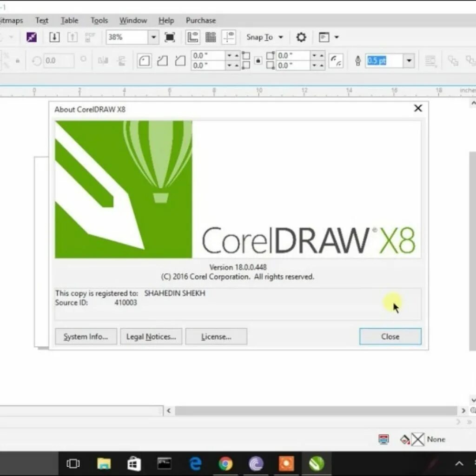Click the horizontal scrollbar left arrow
The height and width of the screenshot is (476, 476).
[169, 411]
